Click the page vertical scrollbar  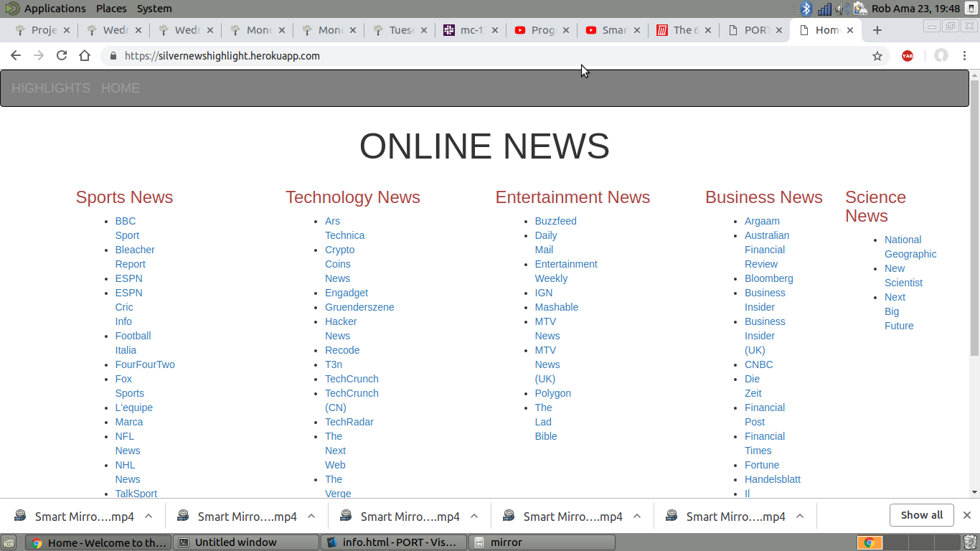(x=974, y=215)
